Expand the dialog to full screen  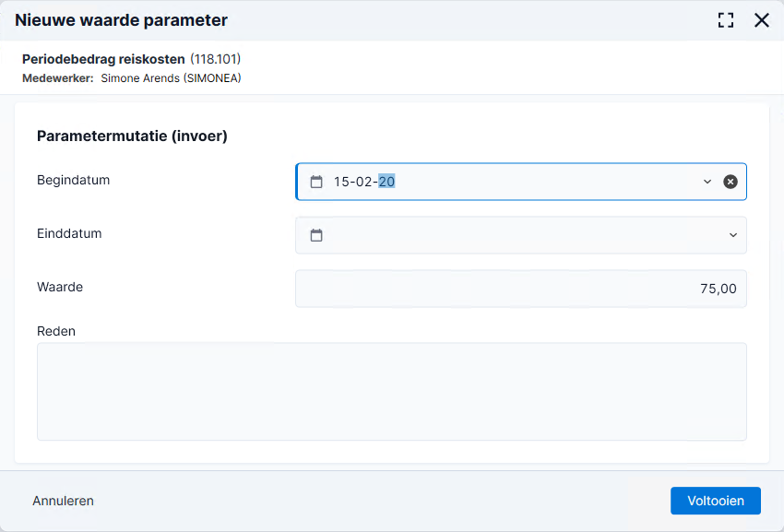click(726, 20)
